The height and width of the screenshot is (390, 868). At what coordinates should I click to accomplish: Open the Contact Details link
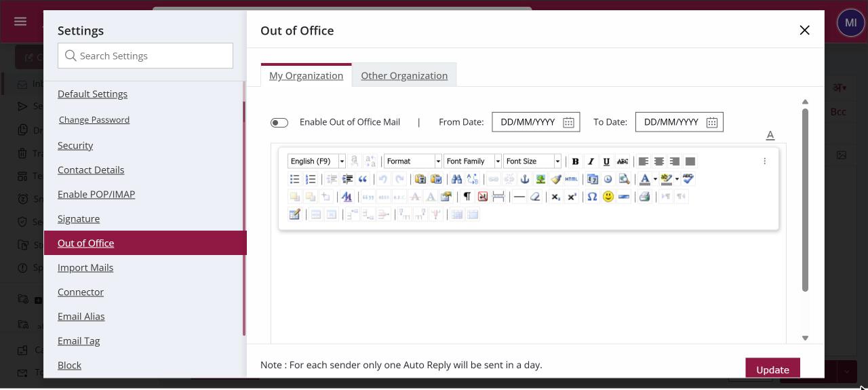91,170
